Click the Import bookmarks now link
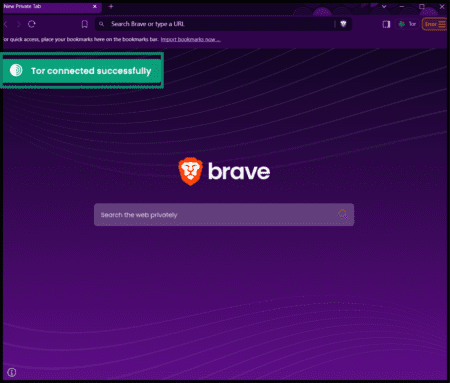Viewport: 450px width, 383px height. point(190,39)
